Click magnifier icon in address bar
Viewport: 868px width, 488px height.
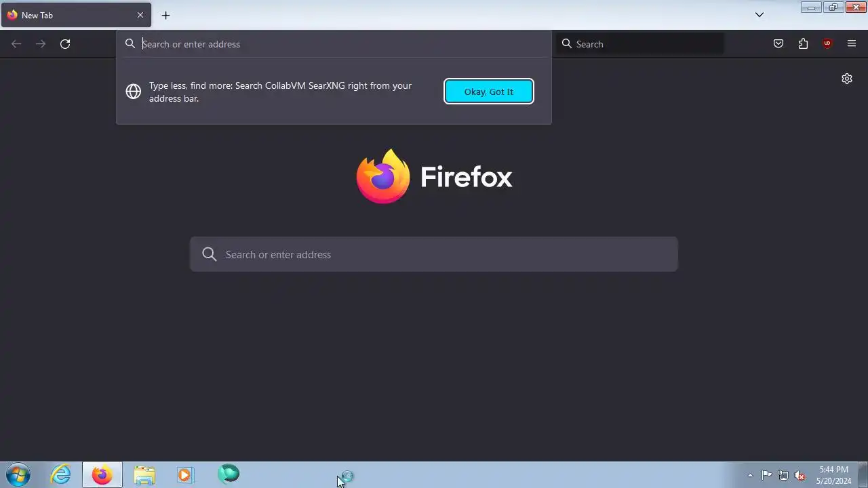130,44
